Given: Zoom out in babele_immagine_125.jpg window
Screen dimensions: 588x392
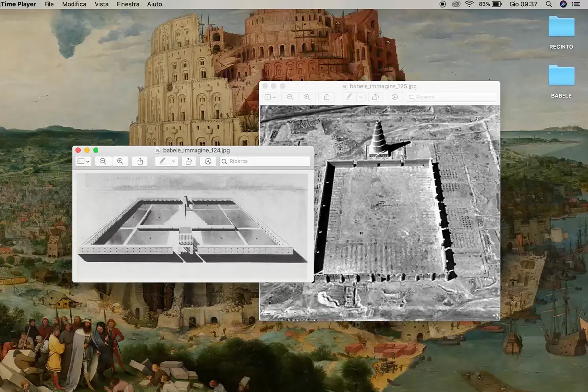Looking at the screenshot, I should coord(290,97).
